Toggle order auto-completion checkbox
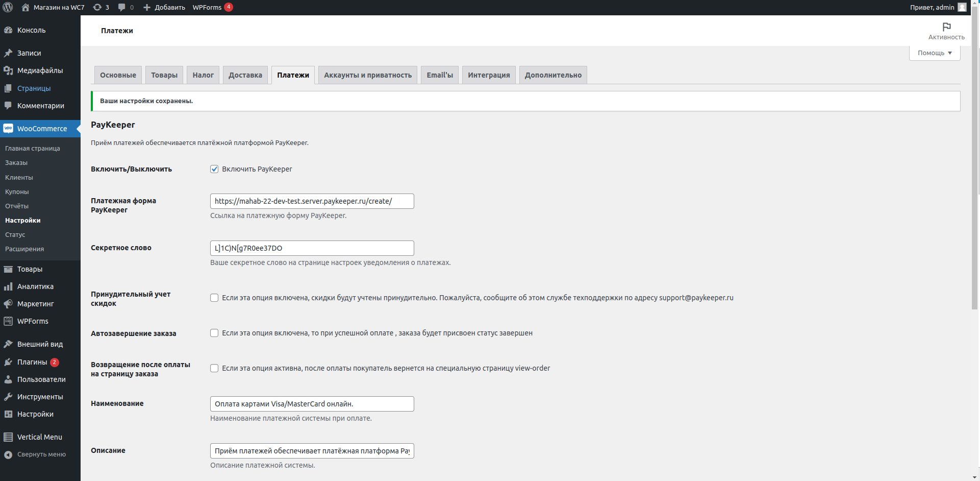 click(x=214, y=333)
